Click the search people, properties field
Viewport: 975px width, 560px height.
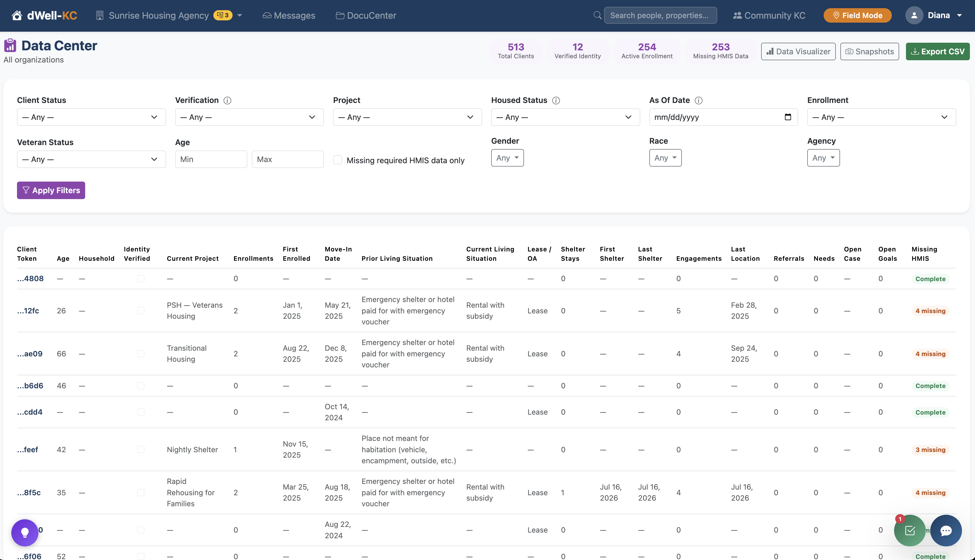pyautogui.click(x=660, y=15)
